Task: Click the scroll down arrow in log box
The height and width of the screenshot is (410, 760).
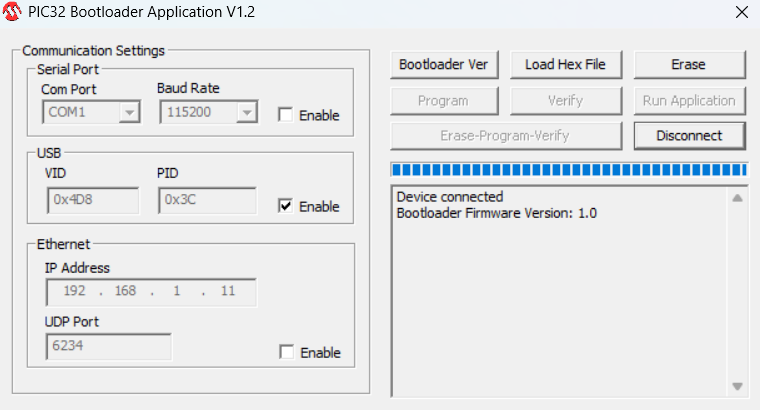Action: pyautogui.click(x=737, y=386)
